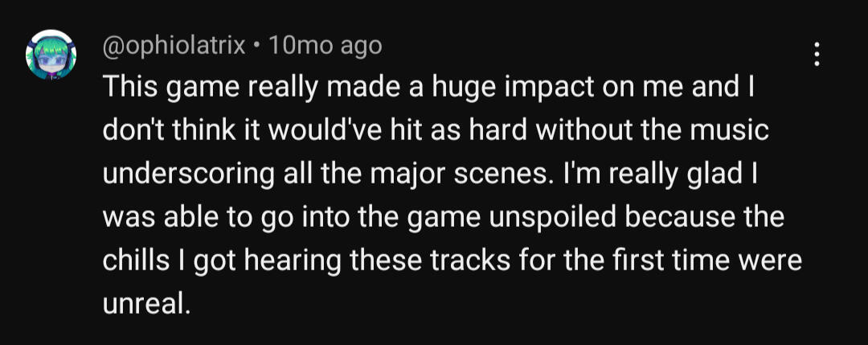
Task: Open the three-dot comment options menu
Action: click(x=817, y=54)
